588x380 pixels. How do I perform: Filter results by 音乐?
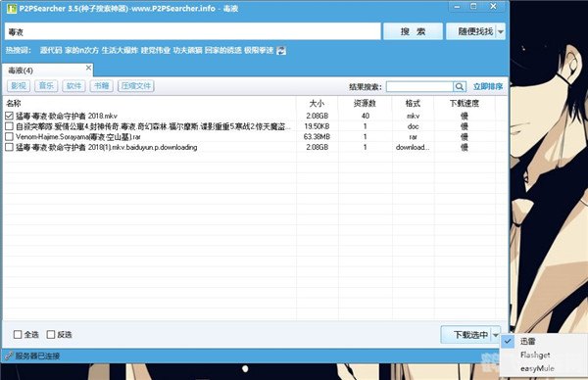(x=46, y=86)
